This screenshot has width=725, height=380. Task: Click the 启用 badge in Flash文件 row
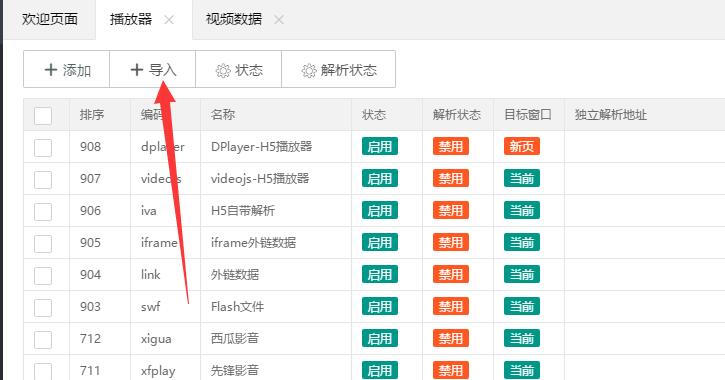[380, 306]
